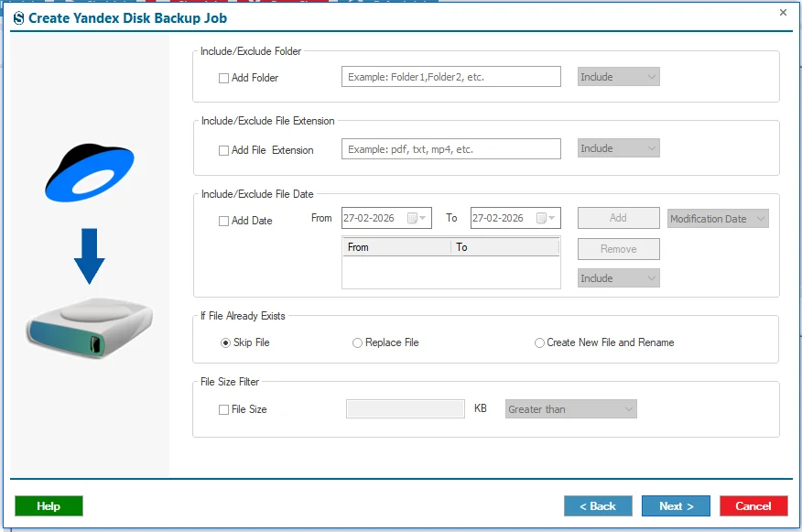
Task: Click the file extension input field
Action: point(451,149)
